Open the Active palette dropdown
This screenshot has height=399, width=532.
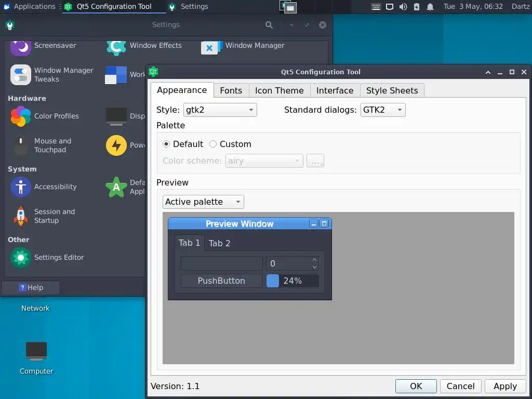coord(203,202)
